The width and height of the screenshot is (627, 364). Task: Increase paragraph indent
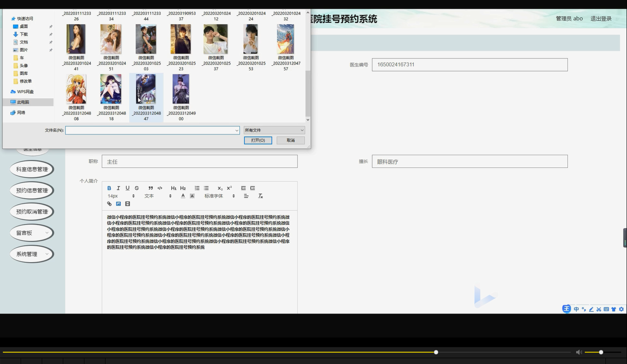tap(252, 188)
